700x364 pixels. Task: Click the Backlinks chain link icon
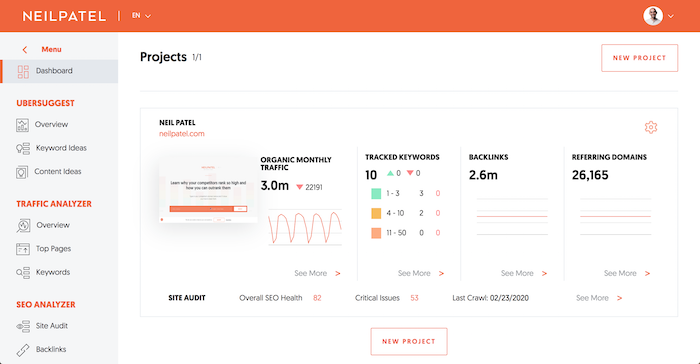click(x=23, y=350)
